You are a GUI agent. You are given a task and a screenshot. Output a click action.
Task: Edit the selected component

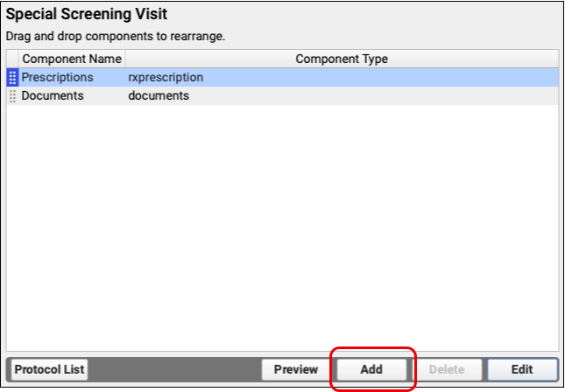tap(522, 369)
